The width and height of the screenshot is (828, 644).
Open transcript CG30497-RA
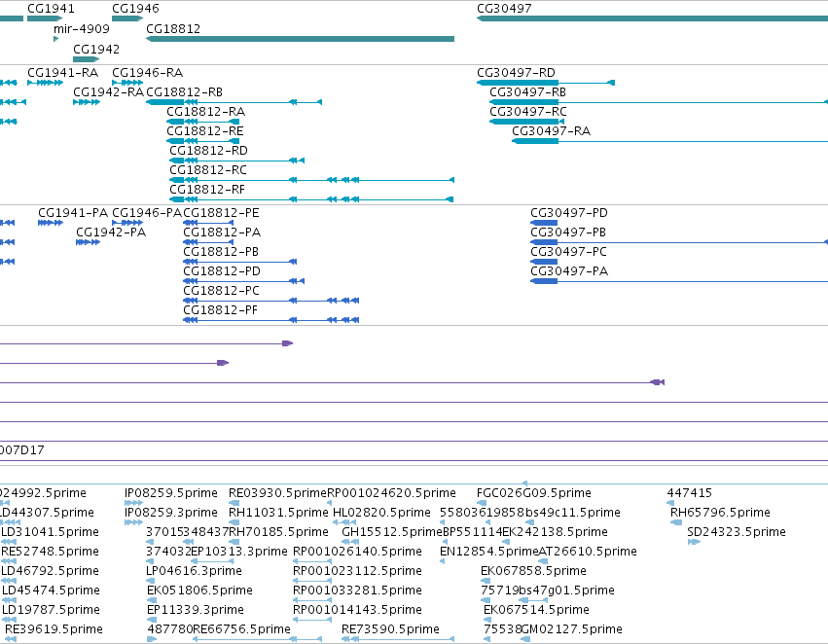552,131
